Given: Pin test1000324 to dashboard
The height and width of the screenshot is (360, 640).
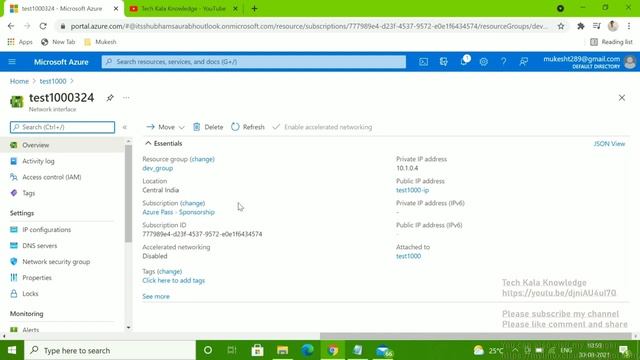Looking at the screenshot, I should [x=110, y=98].
